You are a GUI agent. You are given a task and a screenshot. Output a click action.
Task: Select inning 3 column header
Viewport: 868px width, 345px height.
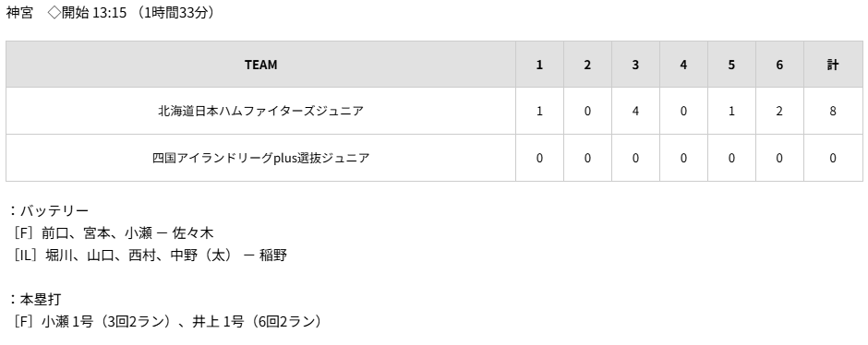pyautogui.click(x=635, y=65)
